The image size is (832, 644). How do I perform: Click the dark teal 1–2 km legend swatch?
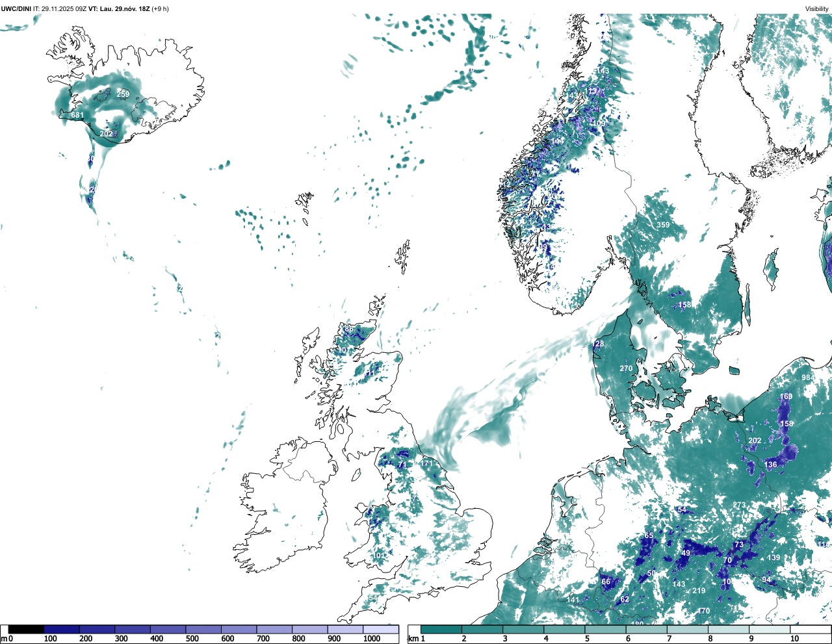click(x=441, y=629)
